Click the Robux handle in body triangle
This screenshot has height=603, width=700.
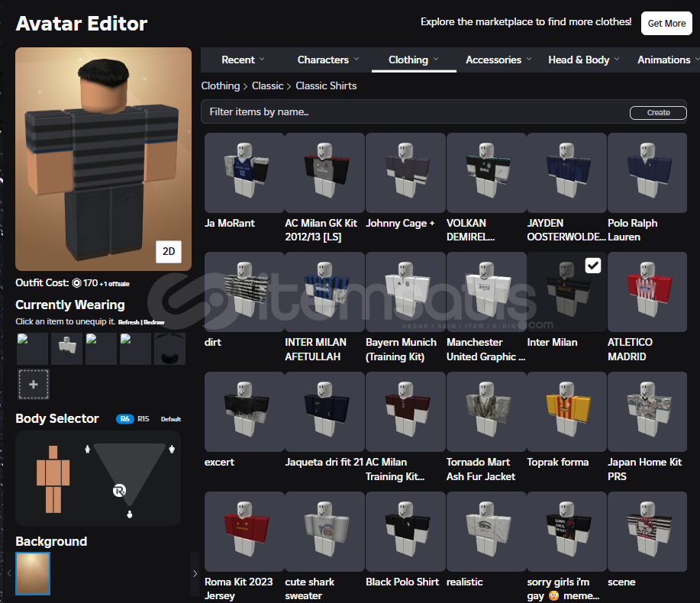click(119, 491)
